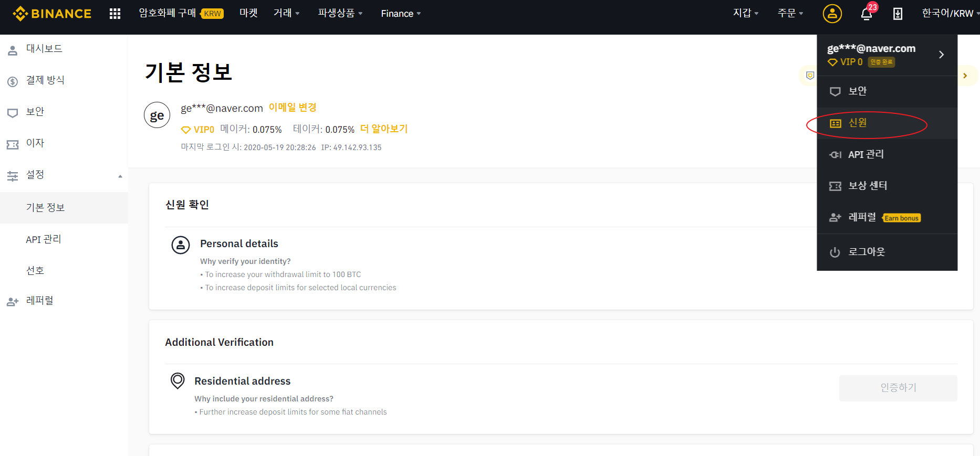Click the ID card icon next to 신원
This screenshot has width=980, height=456.
click(835, 123)
